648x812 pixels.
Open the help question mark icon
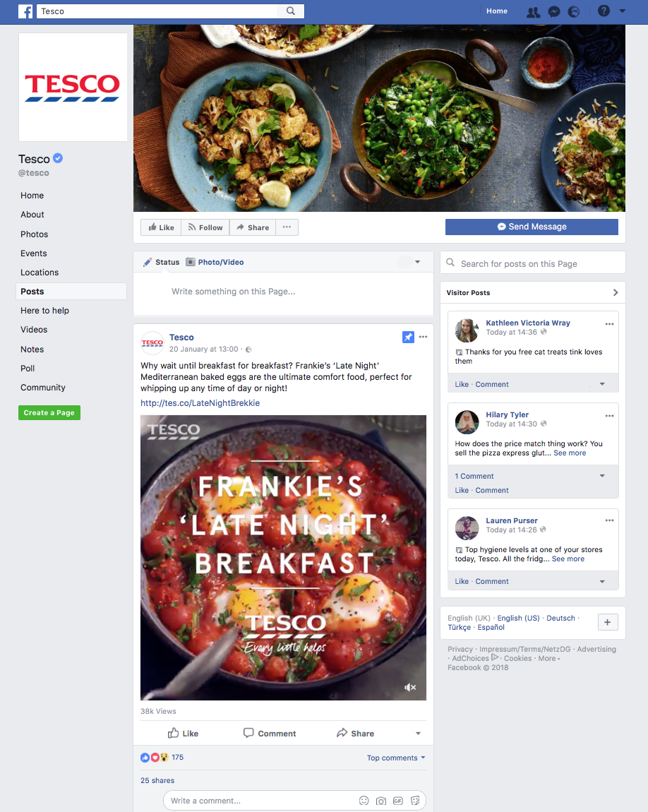point(604,11)
